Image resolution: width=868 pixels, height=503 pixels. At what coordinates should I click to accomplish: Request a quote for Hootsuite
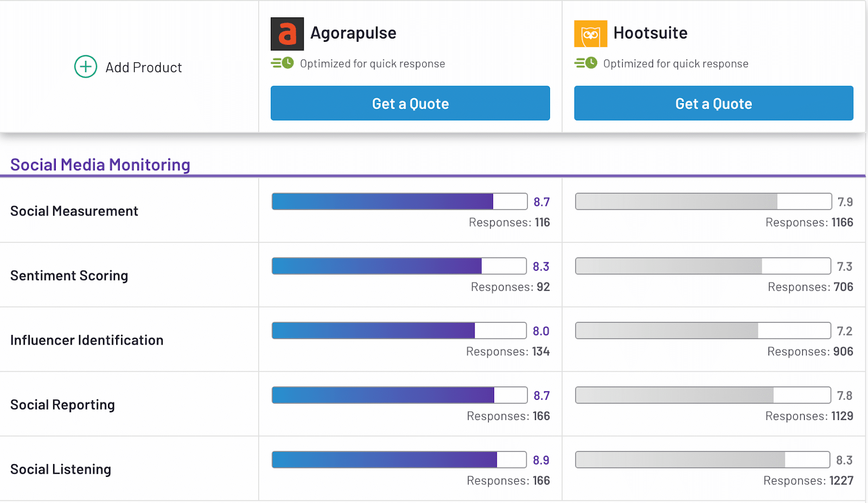pyautogui.click(x=713, y=103)
